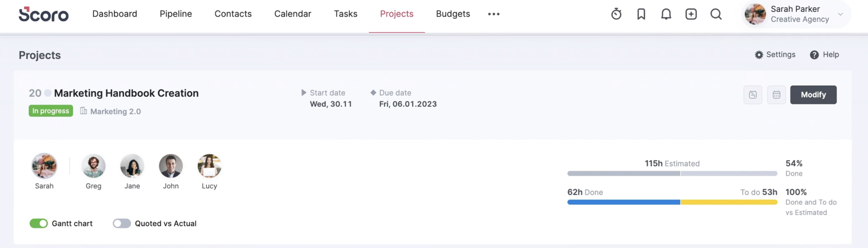Viewport: 868px width, 248px height.
Task: Go to the Dashboard tab
Action: 115,14
